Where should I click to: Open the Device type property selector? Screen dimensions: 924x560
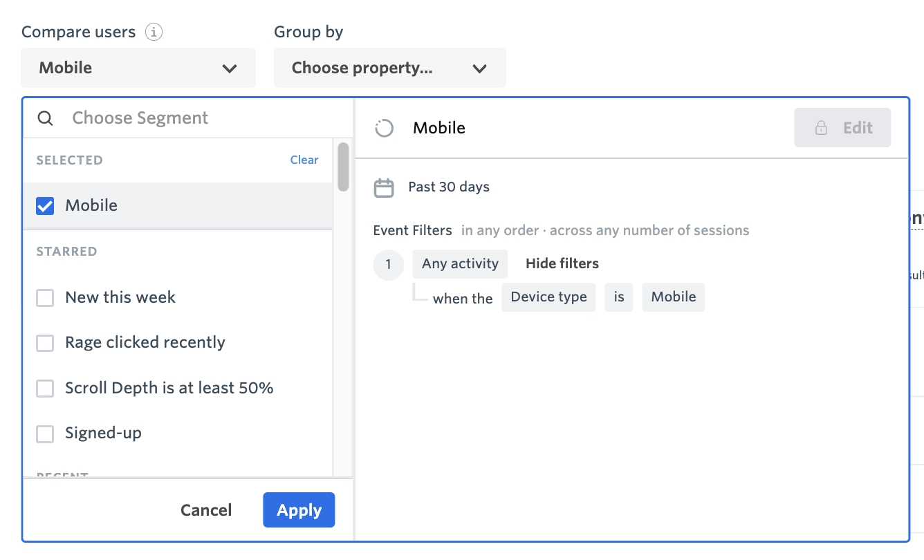click(548, 297)
